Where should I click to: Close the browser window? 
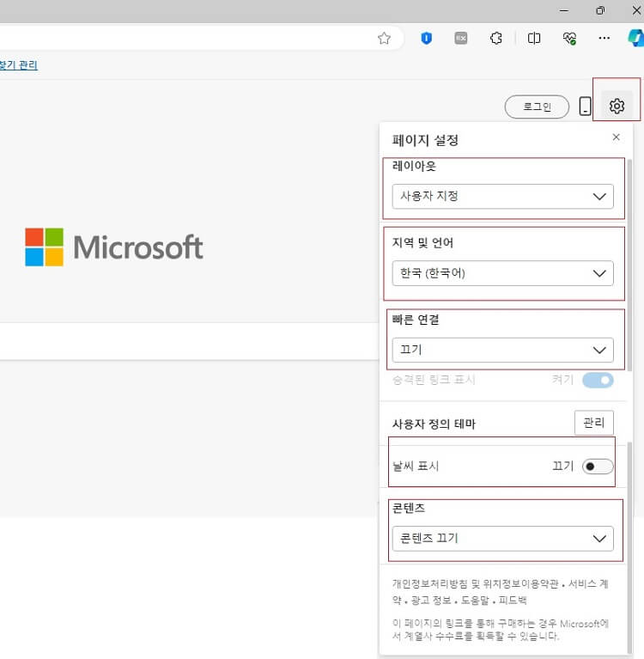[x=636, y=10]
